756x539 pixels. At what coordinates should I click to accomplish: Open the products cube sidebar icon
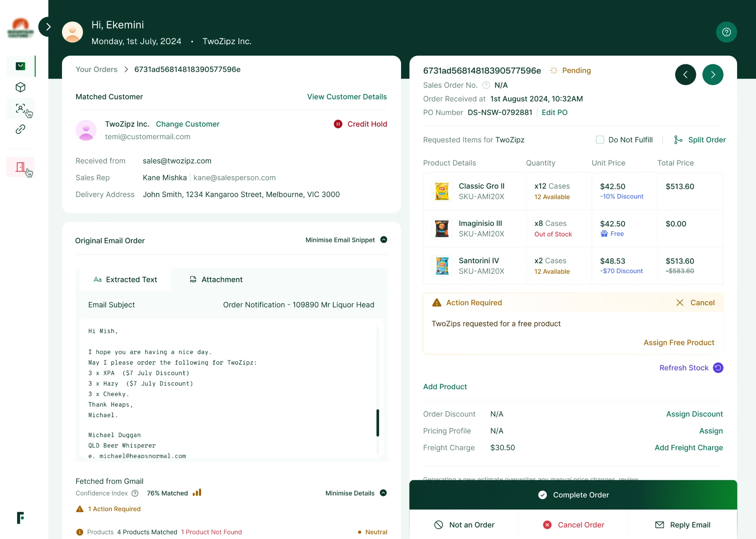pos(20,87)
